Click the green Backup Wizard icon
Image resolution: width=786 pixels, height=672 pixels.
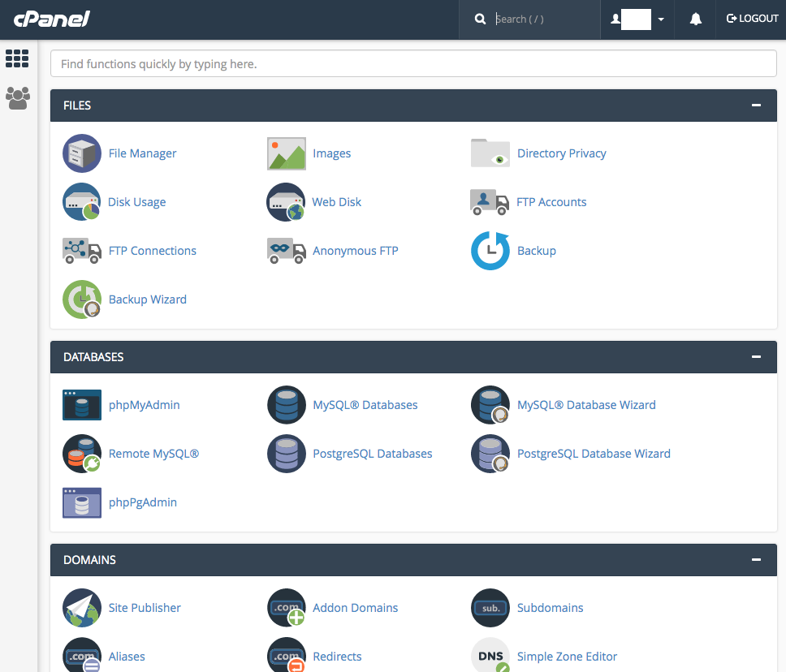coord(82,299)
